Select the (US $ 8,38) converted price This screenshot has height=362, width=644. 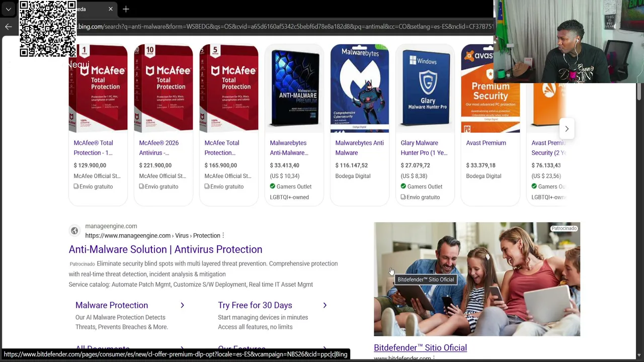[414, 176]
